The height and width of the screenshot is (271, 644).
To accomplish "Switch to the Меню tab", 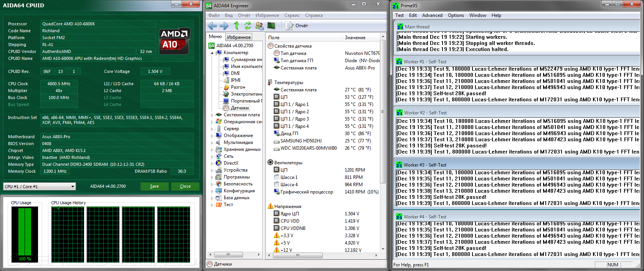I will [215, 36].
